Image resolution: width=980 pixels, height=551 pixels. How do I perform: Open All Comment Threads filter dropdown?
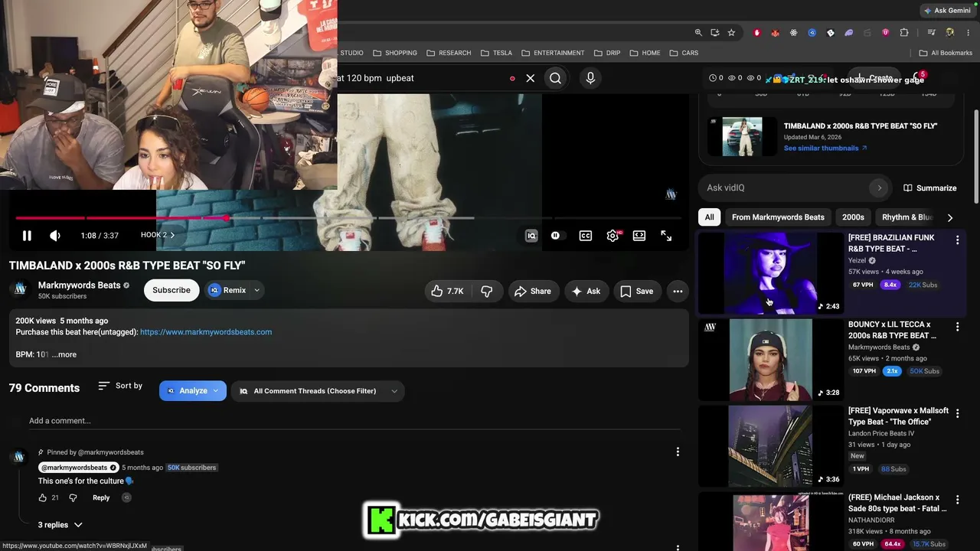pyautogui.click(x=318, y=391)
